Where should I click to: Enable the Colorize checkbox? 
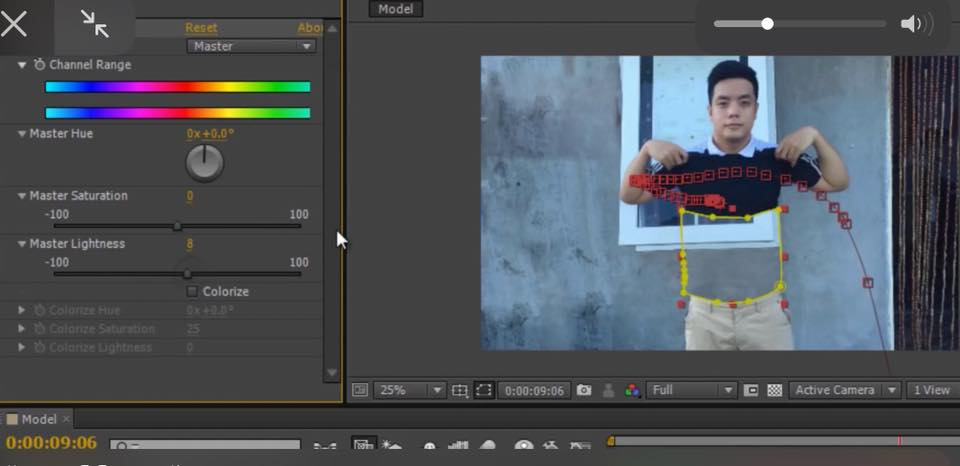click(192, 291)
